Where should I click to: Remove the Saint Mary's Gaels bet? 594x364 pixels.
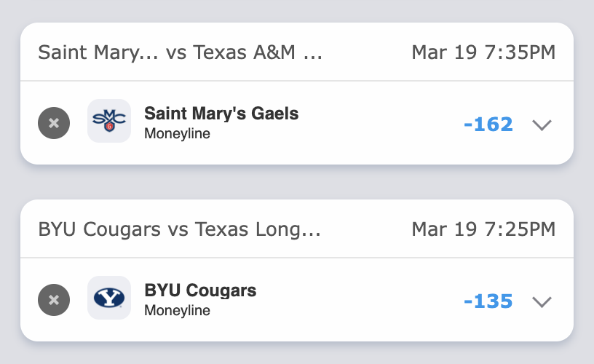point(54,123)
